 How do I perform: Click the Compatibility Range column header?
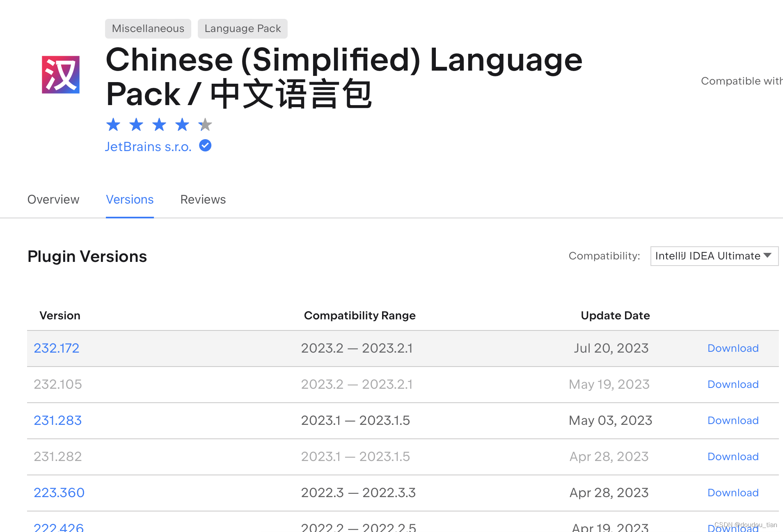(x=359, y=315)
